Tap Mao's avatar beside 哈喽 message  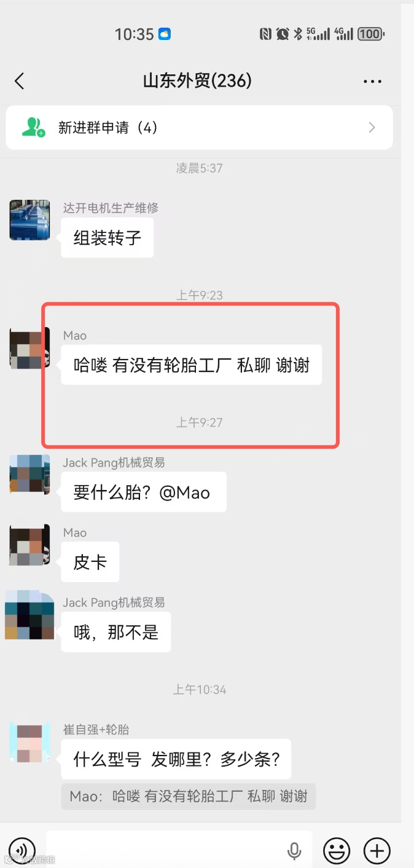click(x=29, y=348)
